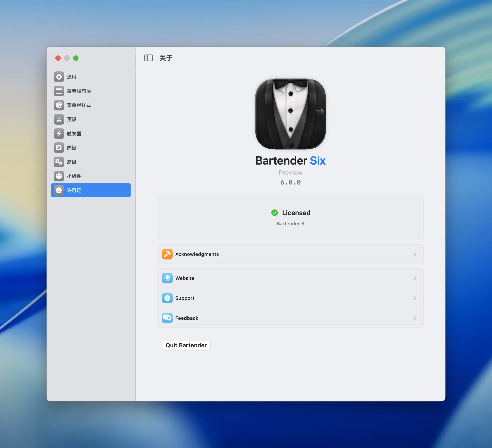The image size is (492, 448).
Task: Click the Licensed status text
Action: (x=296, y=213)
